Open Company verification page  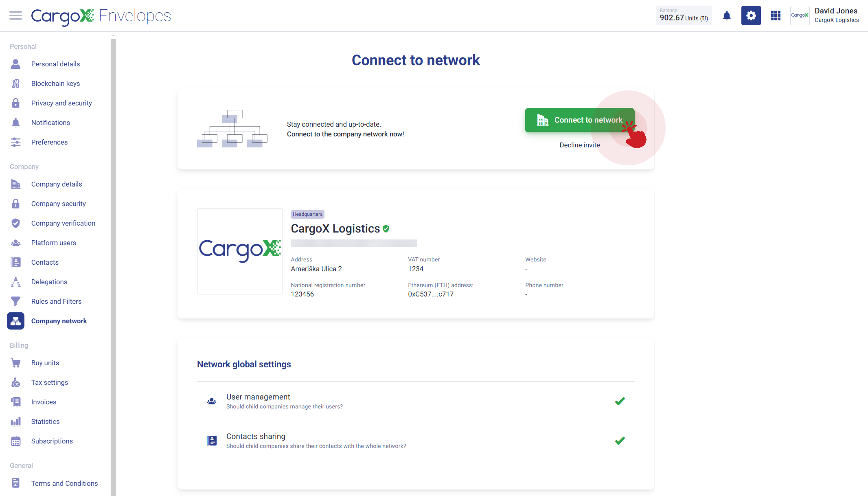[x=63, y=223]
